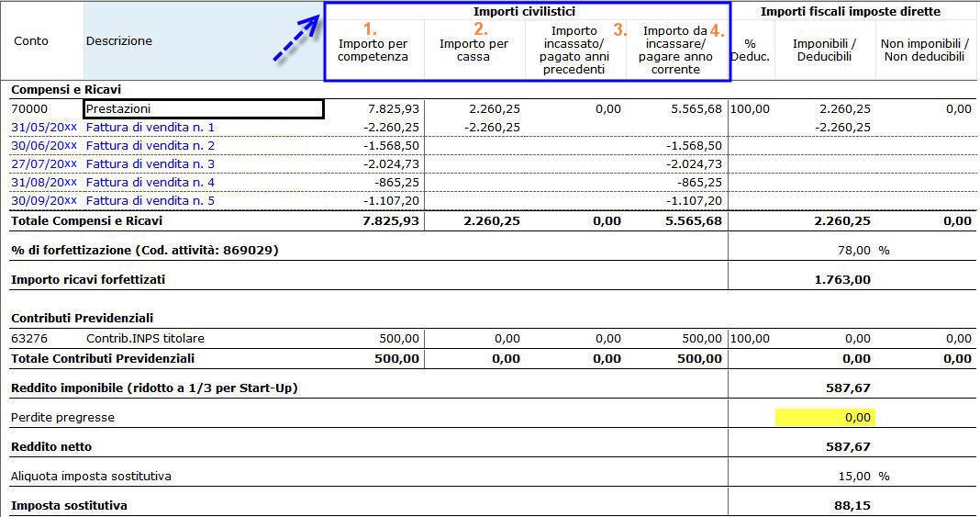This screenshot has height=517, width=980.
Task: Click the % Deduc. column header
Action: [x=750, y=51]
